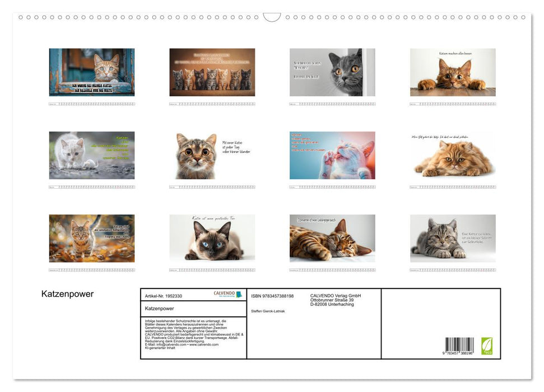
Task: Click the Steffen Gierok-Latniak author entry
Action: pos(269,310)
